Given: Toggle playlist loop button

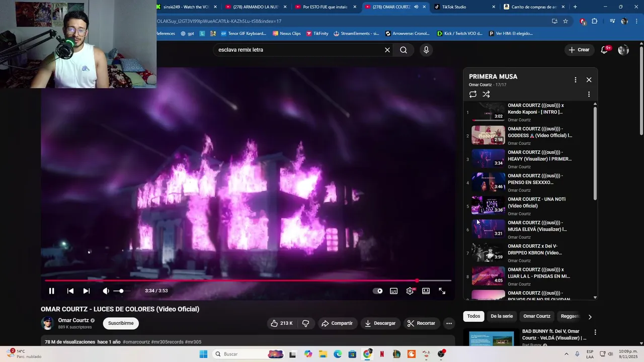Looking at the screenshot, I should pos(473,94).
